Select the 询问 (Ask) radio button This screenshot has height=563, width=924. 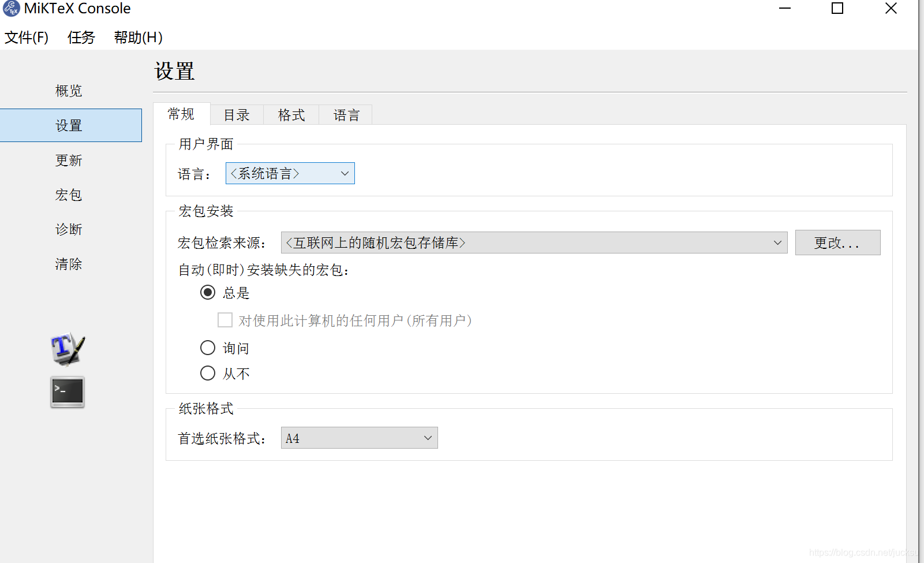pyautogui.click(x=208, y=348)
